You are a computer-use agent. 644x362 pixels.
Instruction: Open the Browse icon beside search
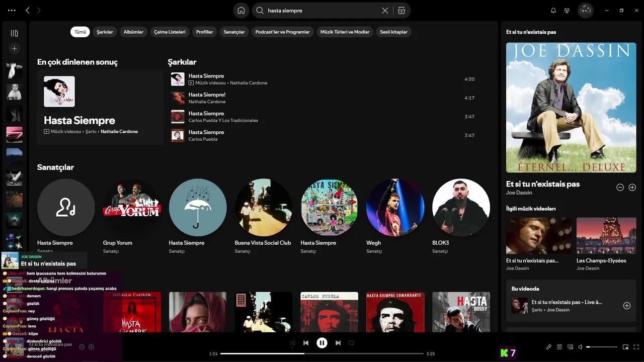(x=401, y=10)
